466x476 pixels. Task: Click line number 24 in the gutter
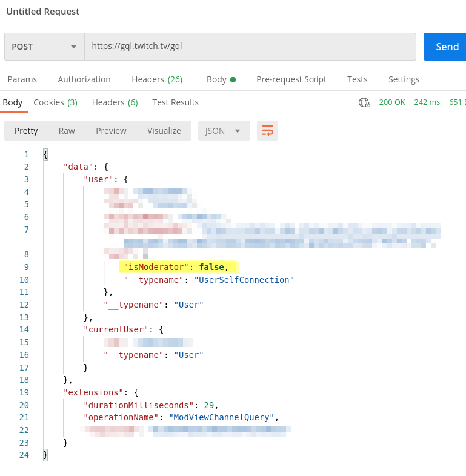tap(24, 455)
